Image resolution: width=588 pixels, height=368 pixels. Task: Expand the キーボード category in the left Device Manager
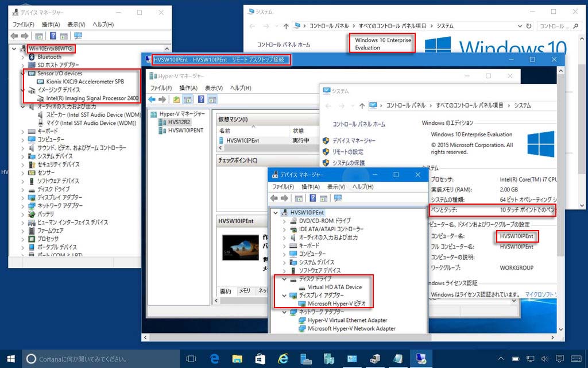[x=23, y=131]
